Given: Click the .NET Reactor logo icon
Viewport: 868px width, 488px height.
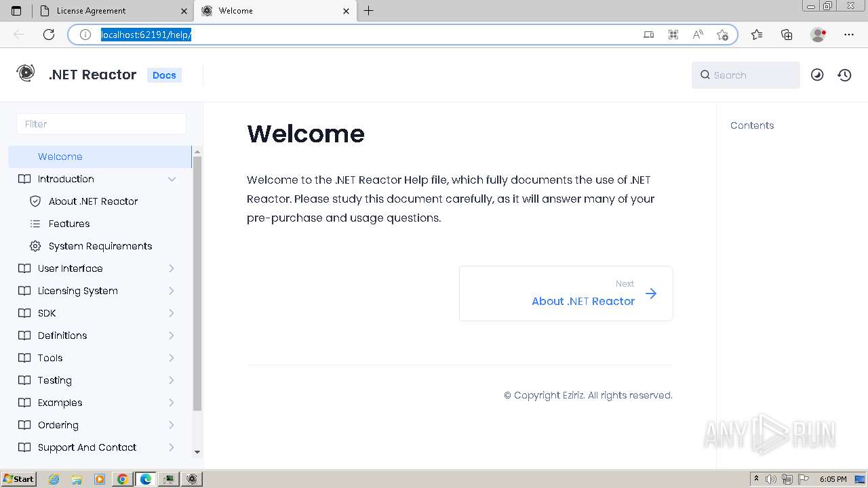Looking at the screenshot, I should point(26,73).
